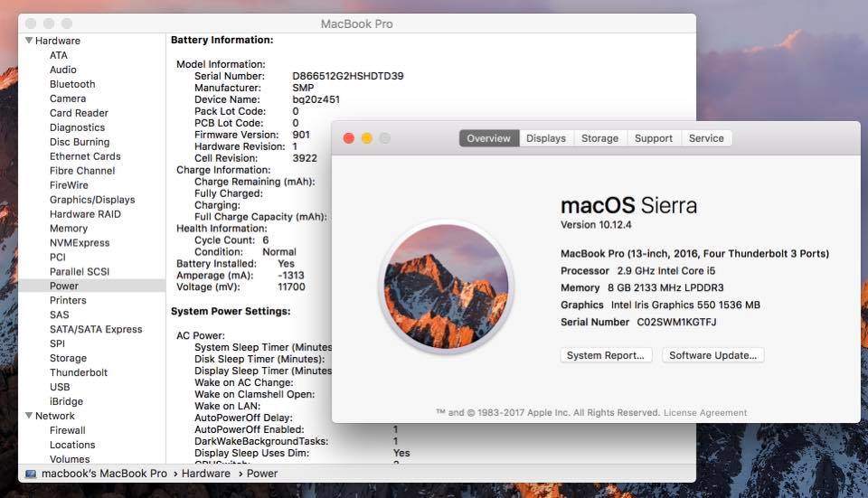Select Thunderbolt in the sidebar
This screenshot has width=868, height=498.
(79, 371)
